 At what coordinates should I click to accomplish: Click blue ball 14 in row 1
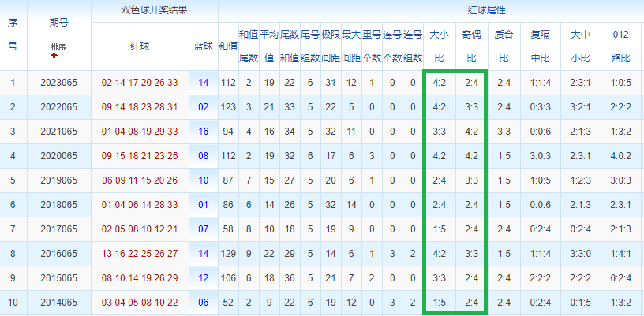point(204,83)
